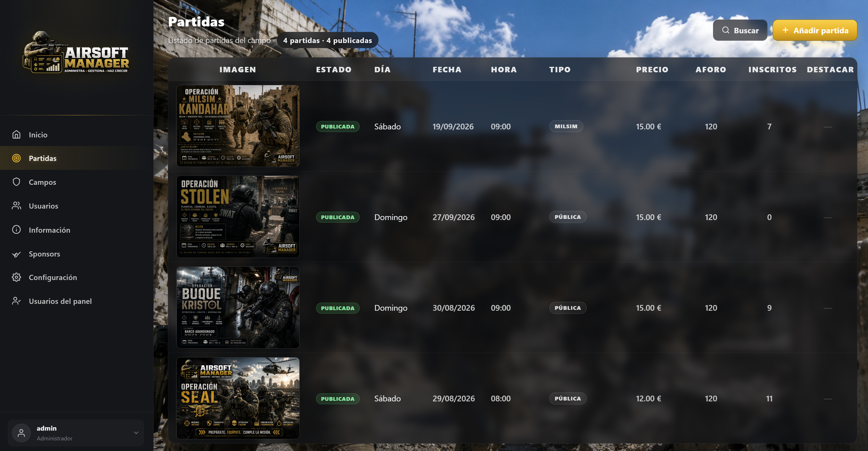Toggle Destacar dash on 27/09/2026 row
The height and width of the screenshot is (451, 868).
click(x=828, y=217)
